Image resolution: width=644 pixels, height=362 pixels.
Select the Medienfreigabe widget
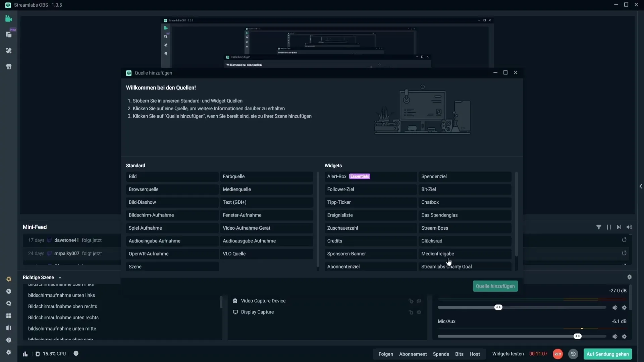(465, 254)
